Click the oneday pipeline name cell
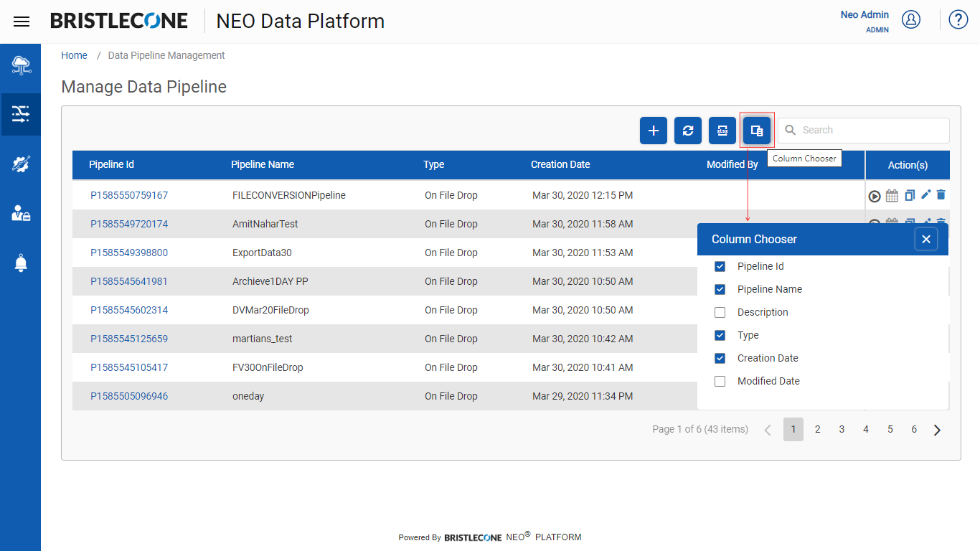The height and width of the screenshot is (551, 980). 248,396
